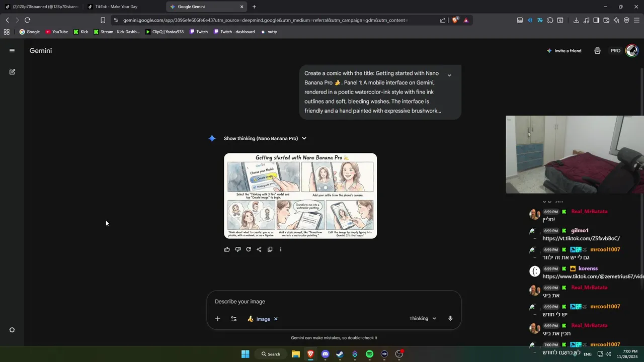Click the Brave Shields lion icon
The width and height of the screenshot is (644, 362).
[x=455, y=20]
